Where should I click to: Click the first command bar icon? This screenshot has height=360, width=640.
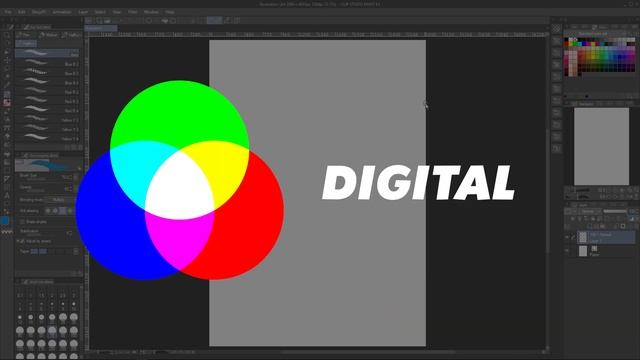pyautogui.click(x=89, y=20)
